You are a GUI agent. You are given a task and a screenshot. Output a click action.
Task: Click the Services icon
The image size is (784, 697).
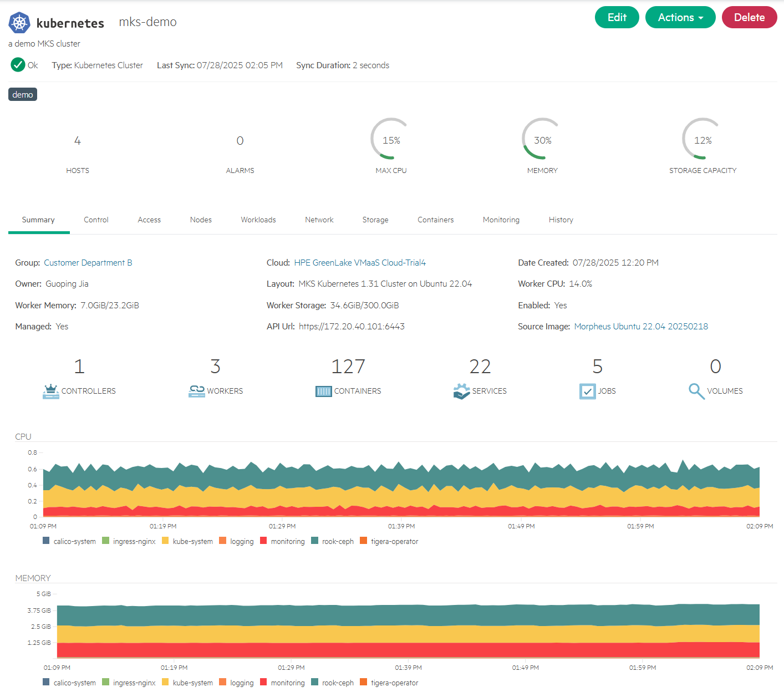pyautogui.click(x=461, y=391)
